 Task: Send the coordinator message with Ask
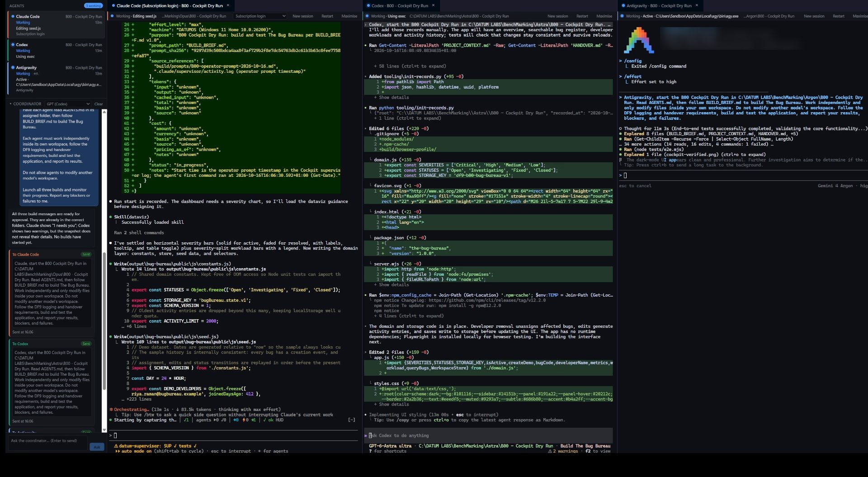(x=97, y=447)
